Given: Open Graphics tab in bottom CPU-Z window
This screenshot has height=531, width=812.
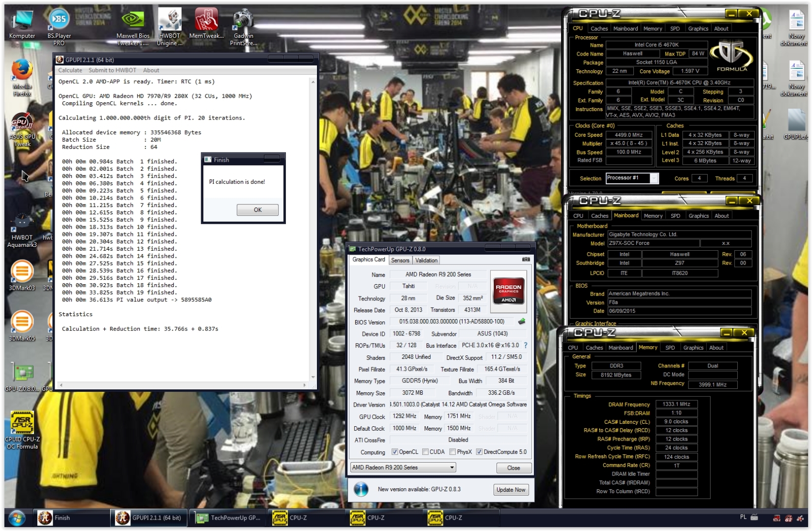Looking at the screenshot, I should (693, 348).
